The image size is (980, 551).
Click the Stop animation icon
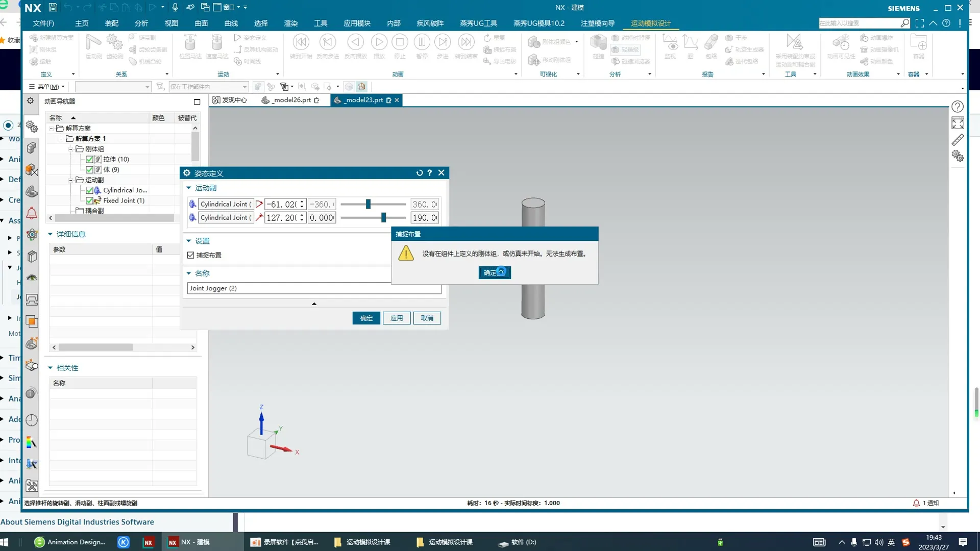click(x=400, y=42)
